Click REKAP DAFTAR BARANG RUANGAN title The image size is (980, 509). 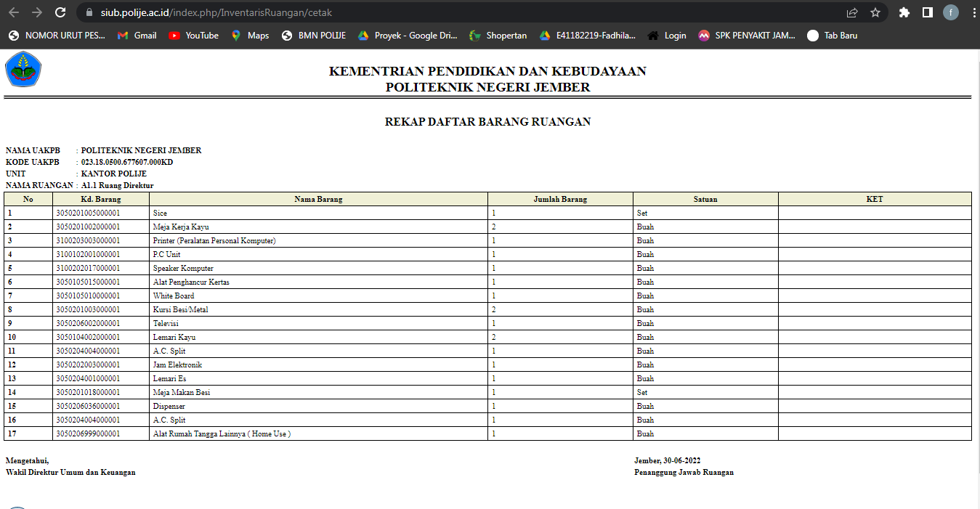487,122
